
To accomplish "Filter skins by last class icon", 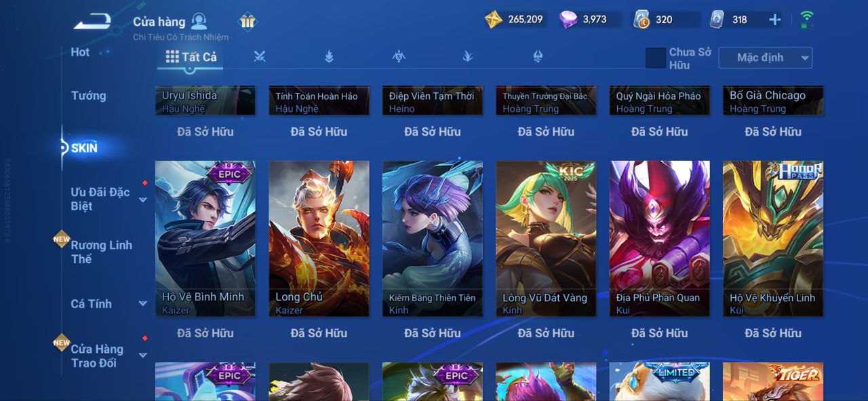I will click(x=538, y=57).
